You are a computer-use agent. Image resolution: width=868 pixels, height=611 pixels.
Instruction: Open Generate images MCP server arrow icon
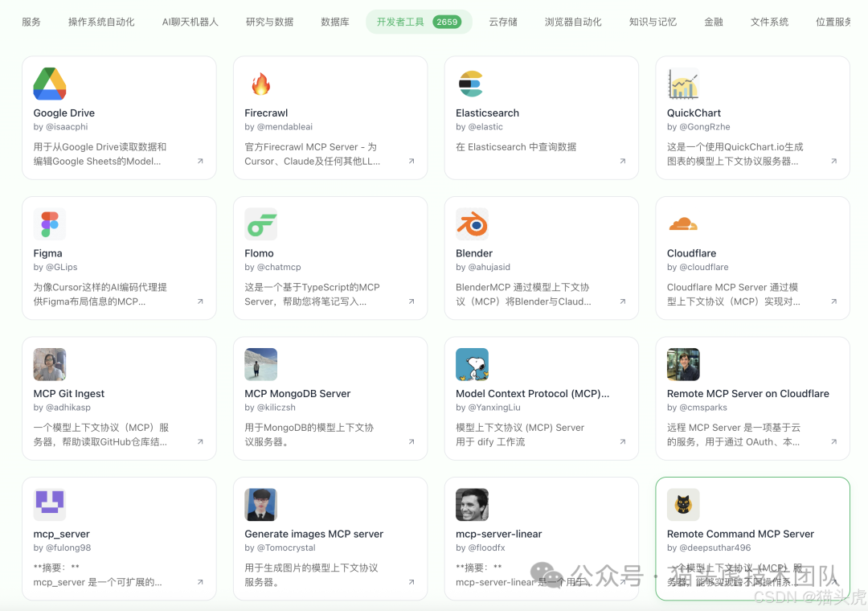pos(411,582)
